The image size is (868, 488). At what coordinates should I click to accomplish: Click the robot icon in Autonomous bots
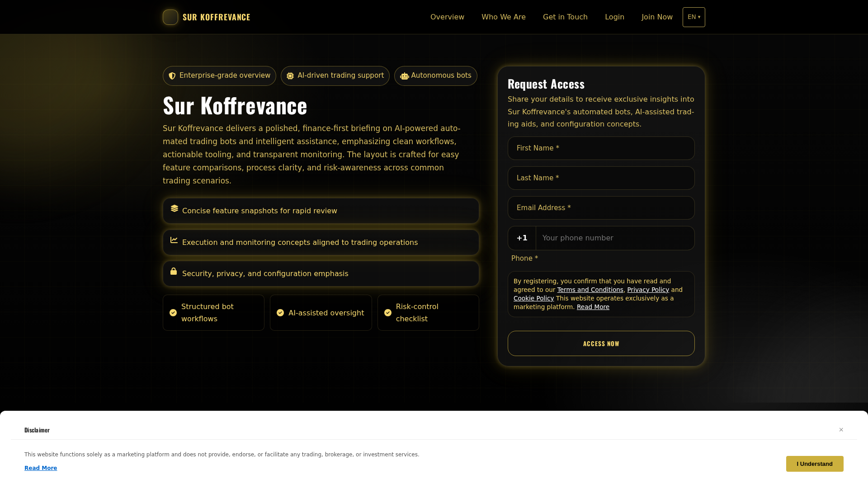point(405,76)
